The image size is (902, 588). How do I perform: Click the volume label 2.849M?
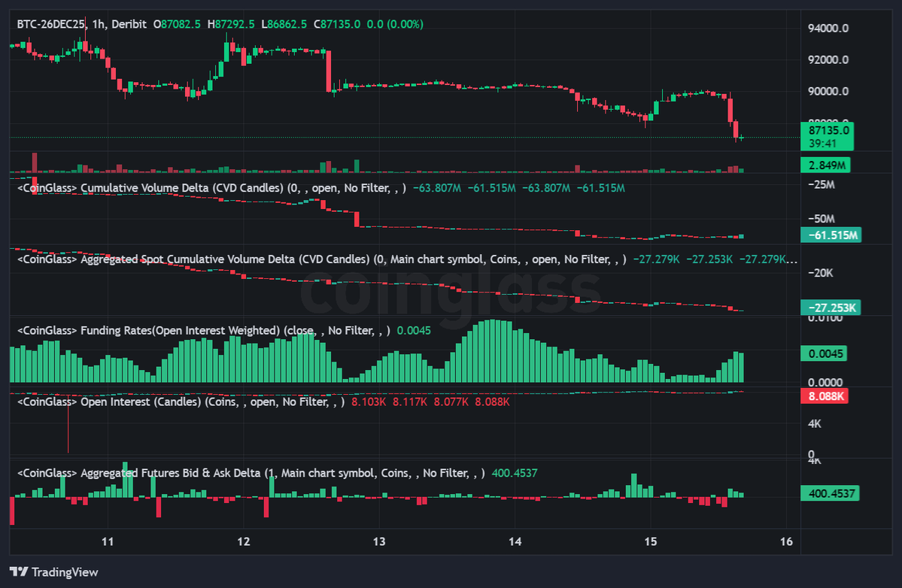click(x=826, y=165)
